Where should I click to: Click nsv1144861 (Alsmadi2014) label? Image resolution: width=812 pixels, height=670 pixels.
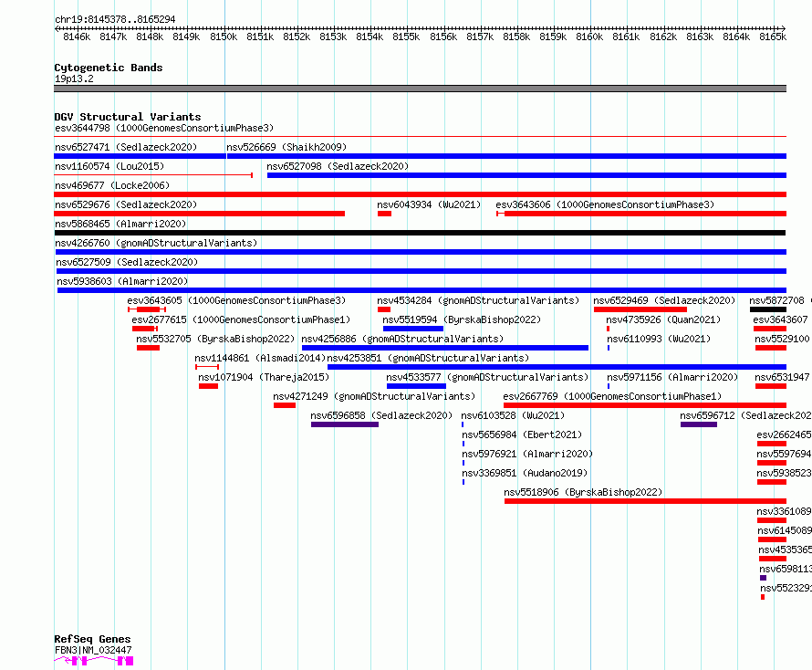coord(260,358)
